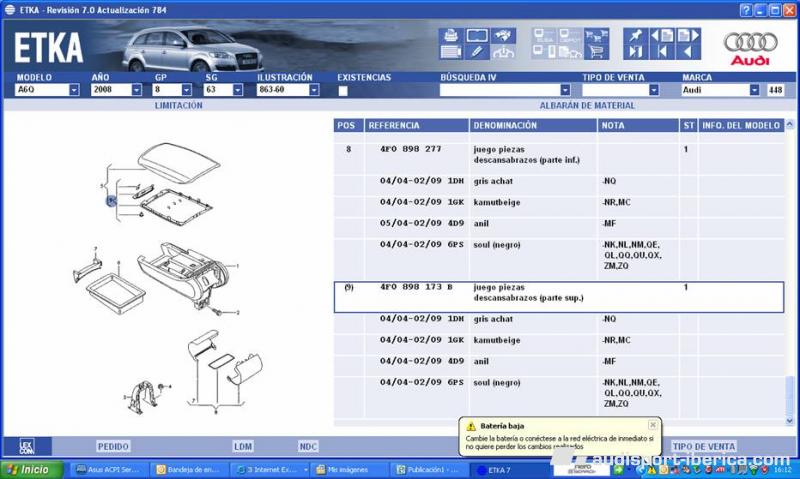Click the scroll down arrow of the parts list

pyautogui.click(x=790, y=421)
